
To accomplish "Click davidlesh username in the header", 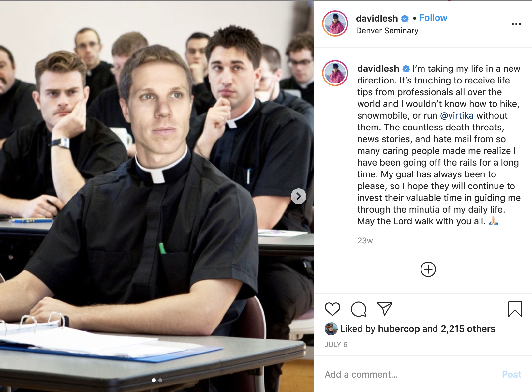I will tap(377, 18).
